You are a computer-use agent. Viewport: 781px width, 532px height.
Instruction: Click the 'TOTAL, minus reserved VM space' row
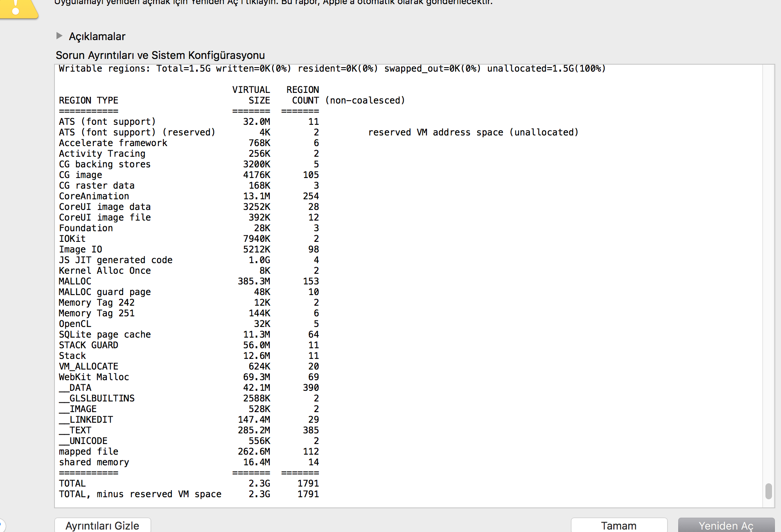(189, 494)
